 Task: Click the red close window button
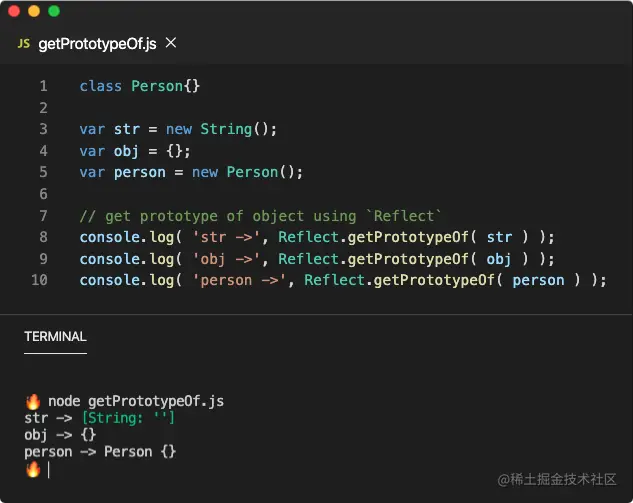coord(14,11)
